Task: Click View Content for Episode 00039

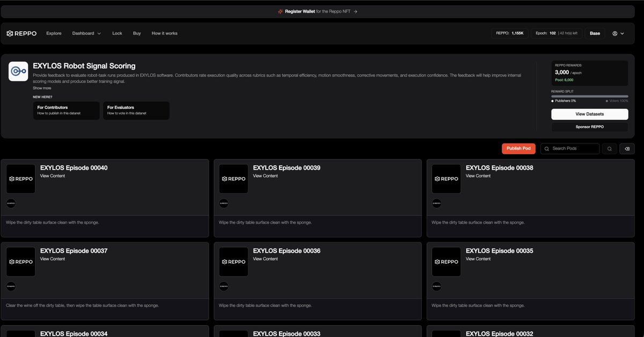Action: tap(265, 176)
